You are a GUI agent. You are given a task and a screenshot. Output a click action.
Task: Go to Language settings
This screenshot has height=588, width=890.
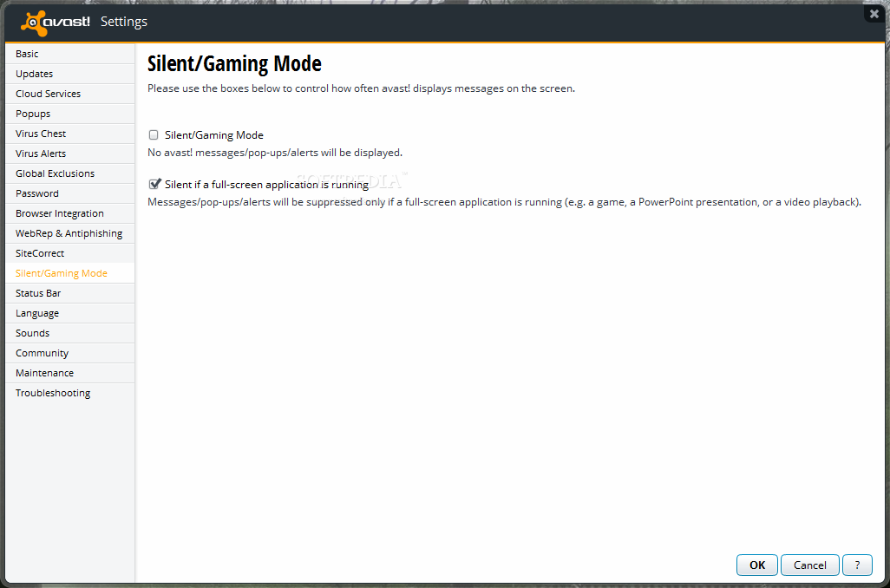(69, 313)
